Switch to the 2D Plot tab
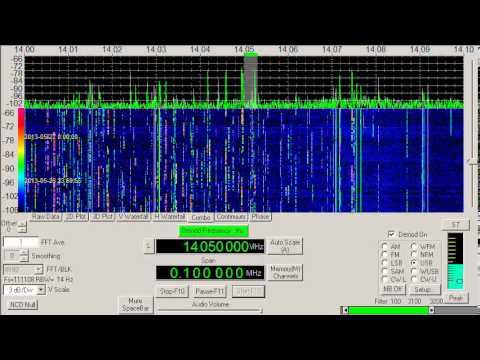Viewport: 480px width, 360px height. pyautogui.click(x=76, y=217)
